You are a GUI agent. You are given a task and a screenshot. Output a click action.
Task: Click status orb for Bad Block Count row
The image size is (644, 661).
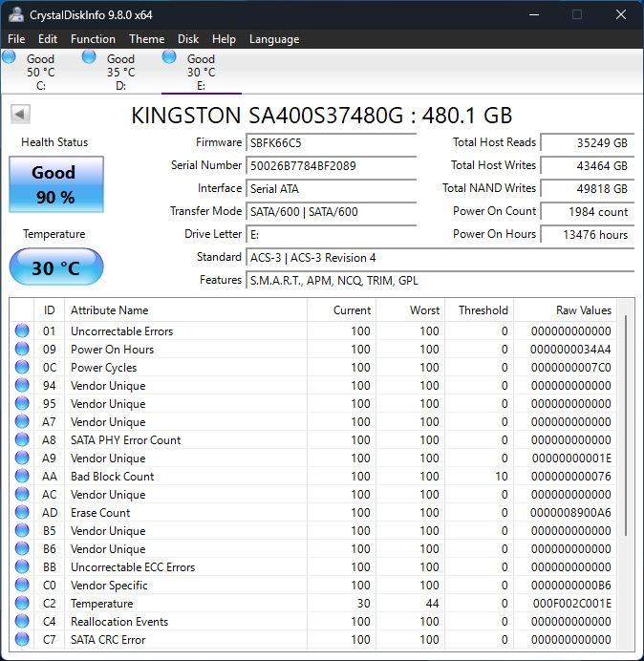tap(22, 476)
